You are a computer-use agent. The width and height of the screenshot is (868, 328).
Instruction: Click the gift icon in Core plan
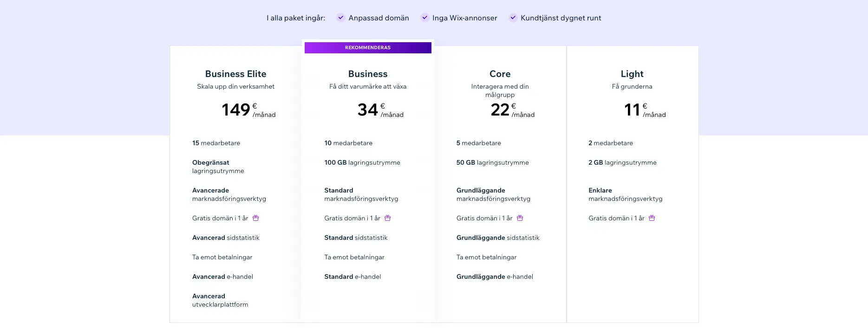520,218
